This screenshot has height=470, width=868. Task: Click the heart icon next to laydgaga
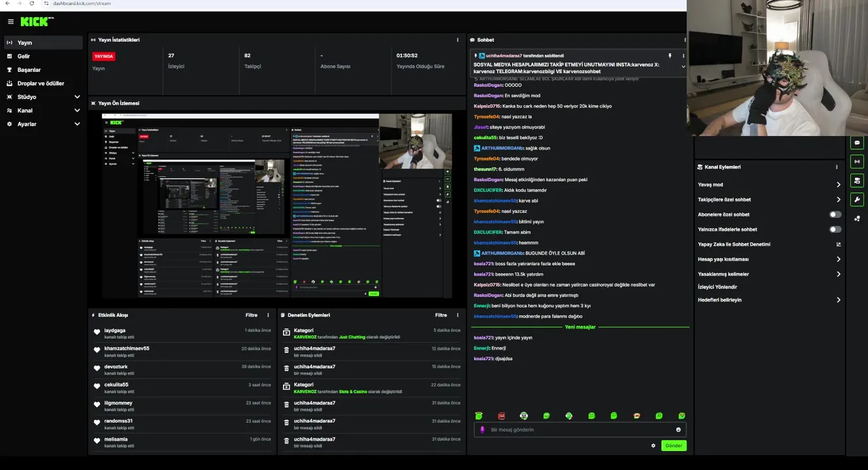tap(97, 332)
